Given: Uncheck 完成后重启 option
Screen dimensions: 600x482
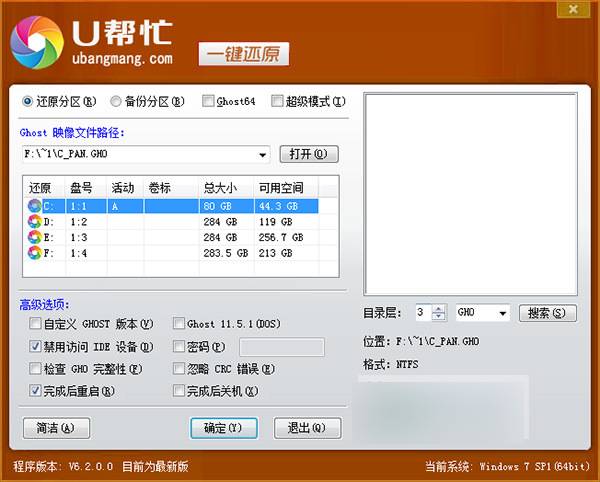Looking at the screenshot, I should [x=36, y=391].
